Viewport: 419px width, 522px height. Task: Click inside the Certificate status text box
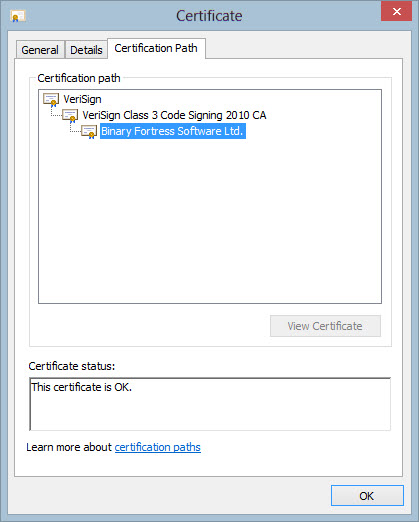pos(210,404)
